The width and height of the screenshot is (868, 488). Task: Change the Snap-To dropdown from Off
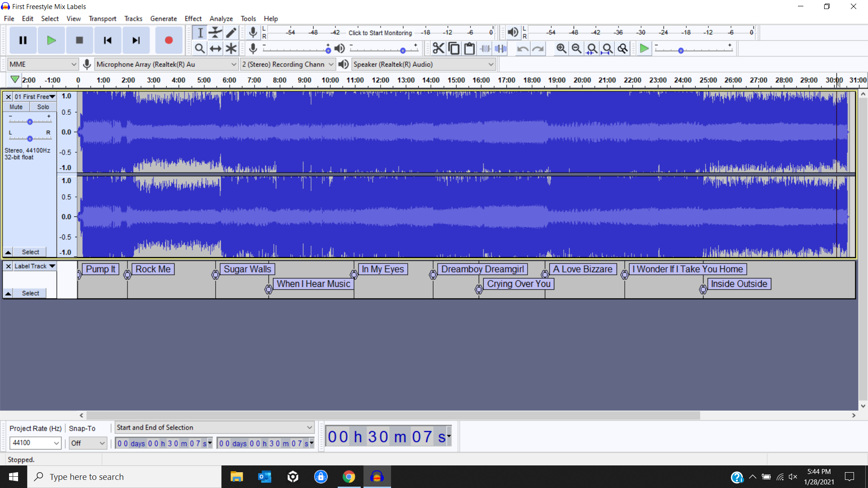(x=87, y=443)
